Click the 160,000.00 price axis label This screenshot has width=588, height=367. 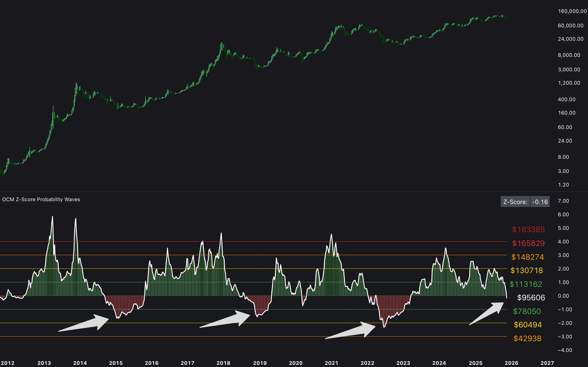click(x=572, y=11)
